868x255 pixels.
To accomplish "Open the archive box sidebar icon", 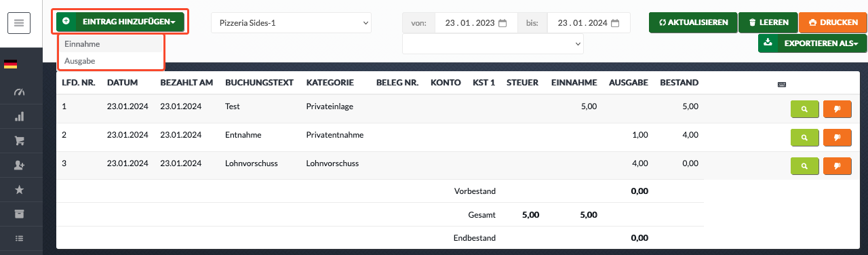I will coord(19,214).
